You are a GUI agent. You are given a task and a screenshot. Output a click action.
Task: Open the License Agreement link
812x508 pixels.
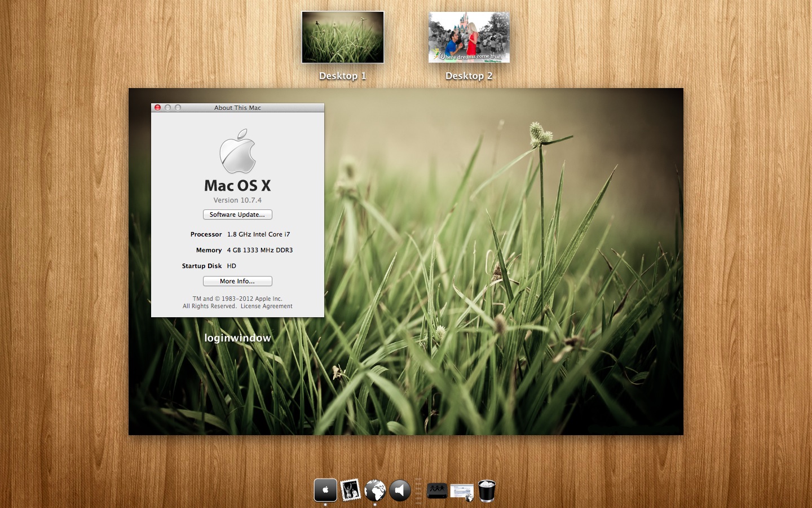point(267,306)
